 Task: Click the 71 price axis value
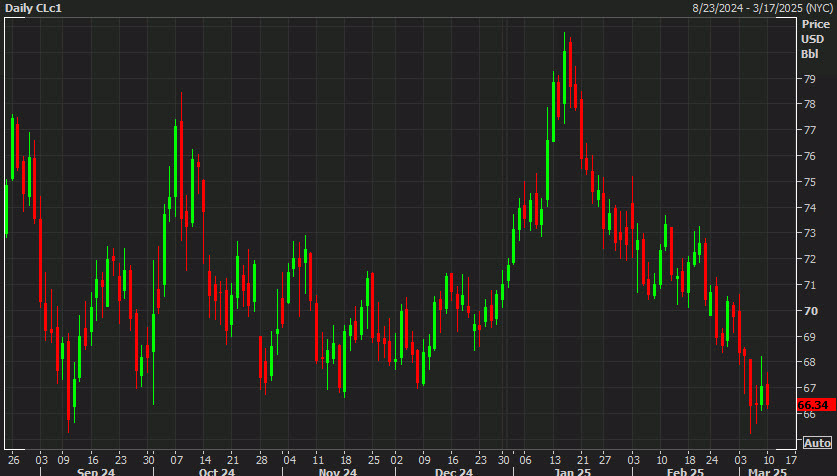click(x=810, y=285)
